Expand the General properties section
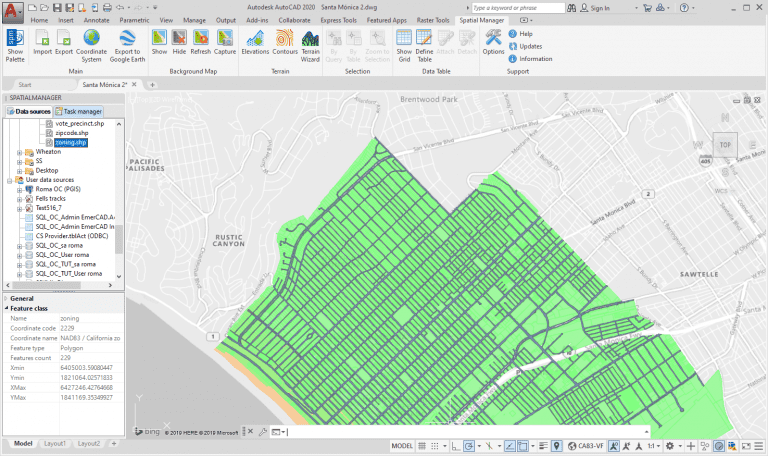Screen dimensions: 768x456 (x=6, y=298)
